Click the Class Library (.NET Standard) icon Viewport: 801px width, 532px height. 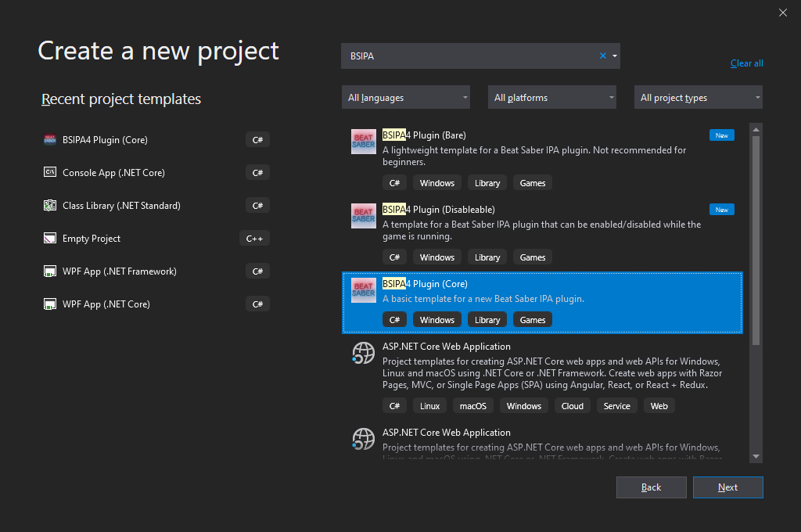[50, 205]
